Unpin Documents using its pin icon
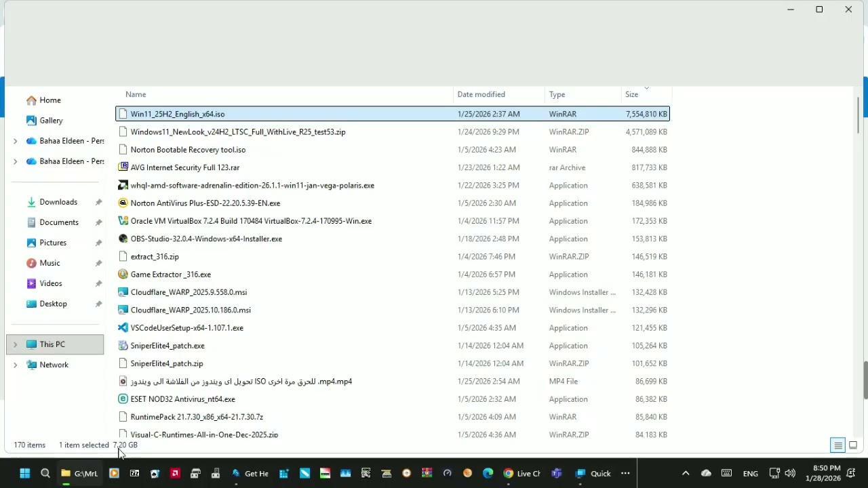Screen dimensions: 868x488 point(98,222)
